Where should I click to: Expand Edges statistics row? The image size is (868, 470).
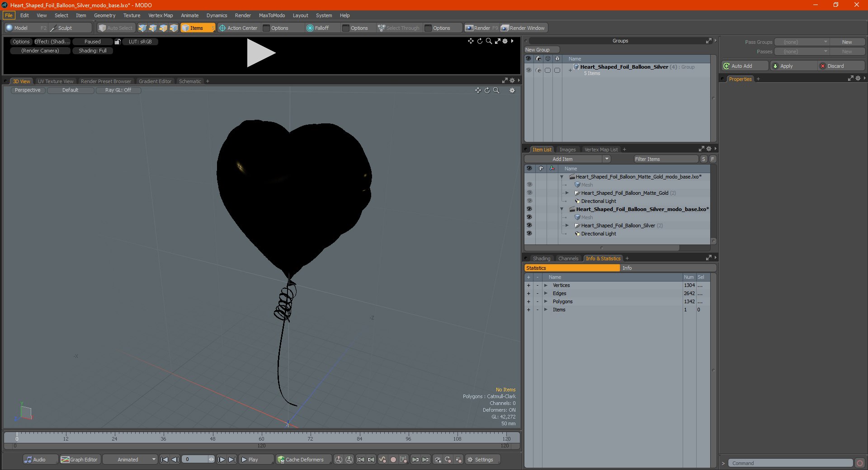[546, 293]
